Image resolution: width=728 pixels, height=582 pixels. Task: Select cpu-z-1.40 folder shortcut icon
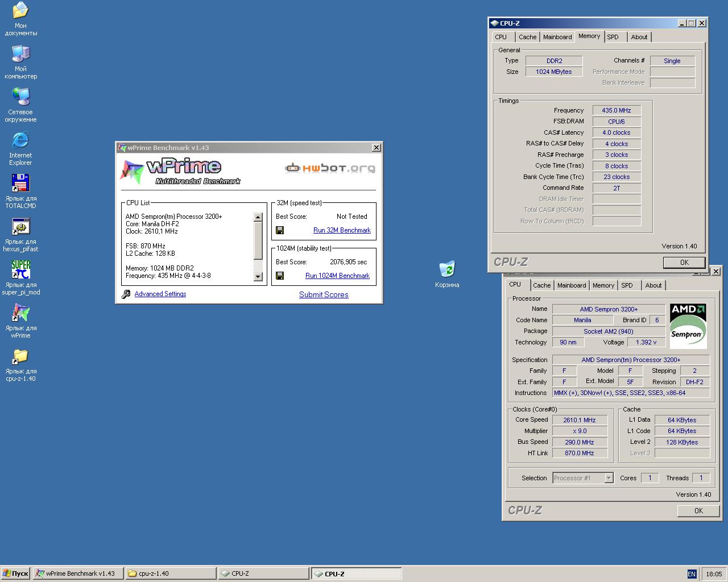pyautogui.click(x=20, y=356)
